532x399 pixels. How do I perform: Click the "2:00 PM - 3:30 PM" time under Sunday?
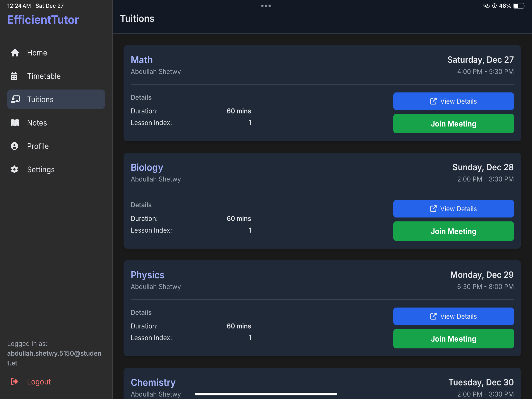click(x=485, y=179)
